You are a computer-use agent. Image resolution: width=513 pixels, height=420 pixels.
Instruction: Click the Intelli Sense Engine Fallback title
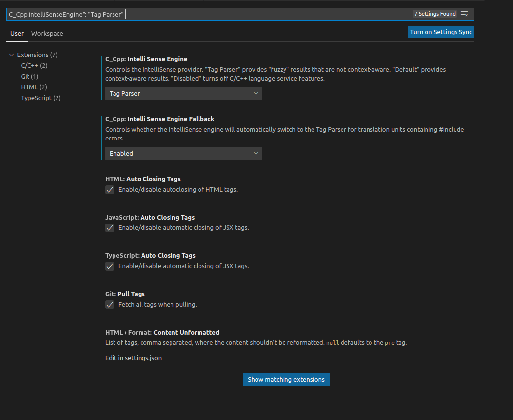point(160,119)
